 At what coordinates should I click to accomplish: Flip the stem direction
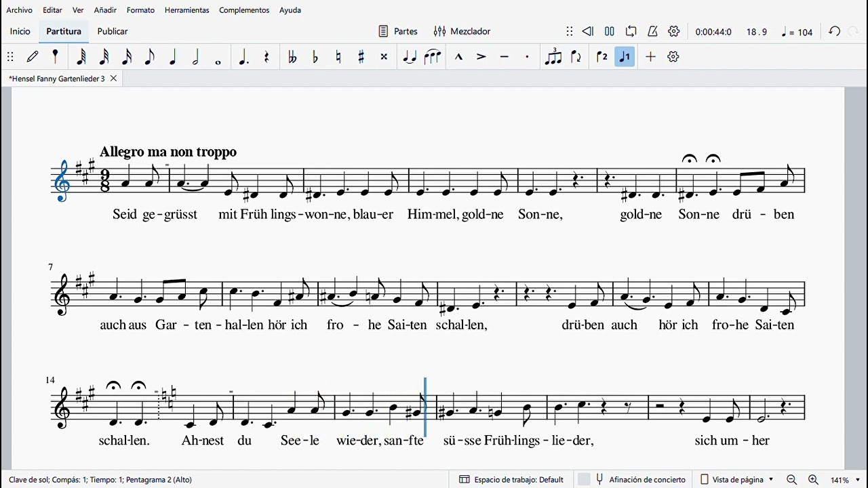(576, 57)
